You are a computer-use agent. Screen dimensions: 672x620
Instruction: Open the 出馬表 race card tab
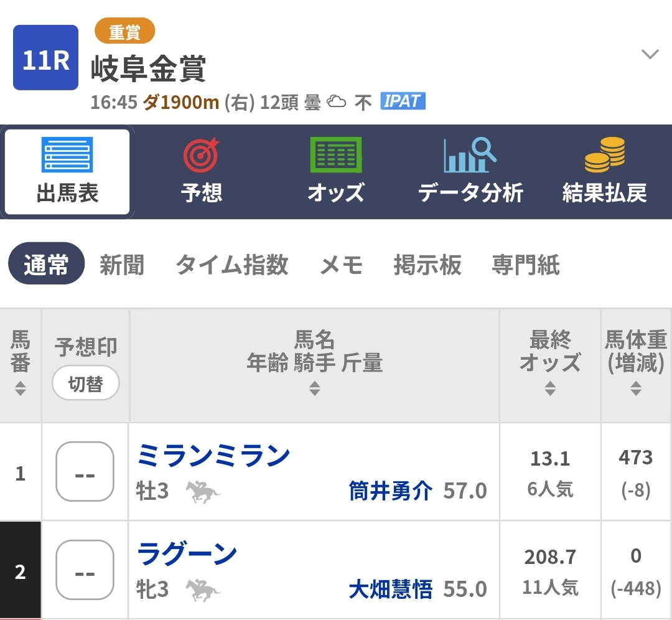tap(67, 172)
